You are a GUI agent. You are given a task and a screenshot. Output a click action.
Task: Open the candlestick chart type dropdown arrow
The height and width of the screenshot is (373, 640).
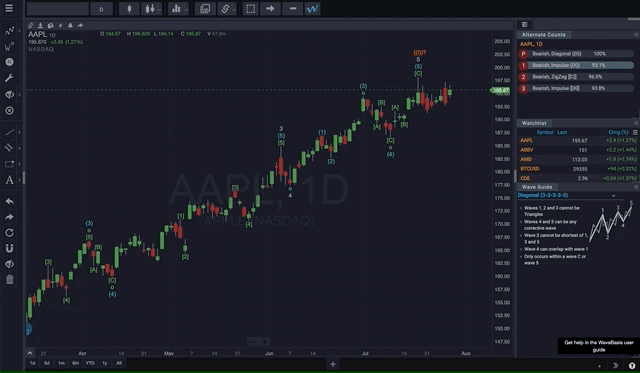pos(160,9)
